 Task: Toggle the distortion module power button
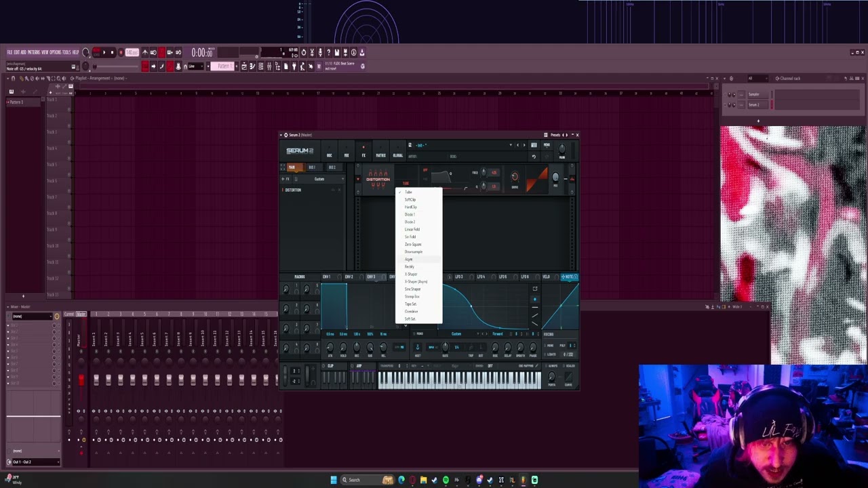pyautogui.click(x=359, y=180)
